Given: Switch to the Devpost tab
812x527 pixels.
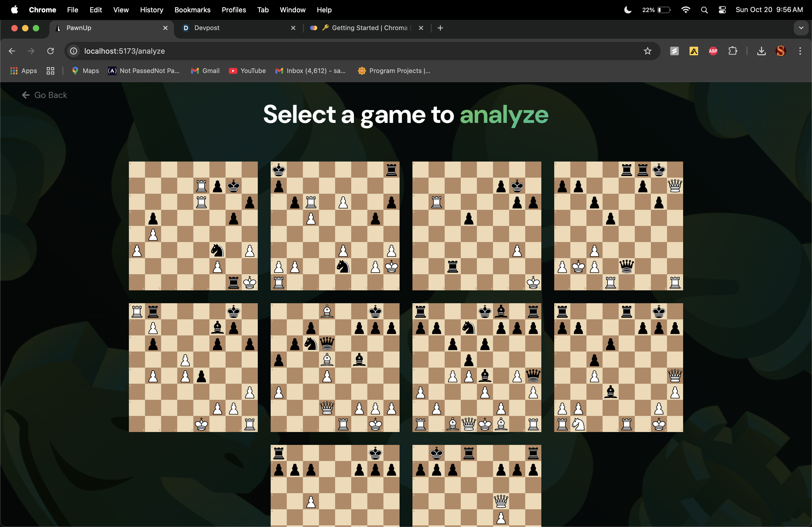Looking at the screenshot, I should coord(235,28).
